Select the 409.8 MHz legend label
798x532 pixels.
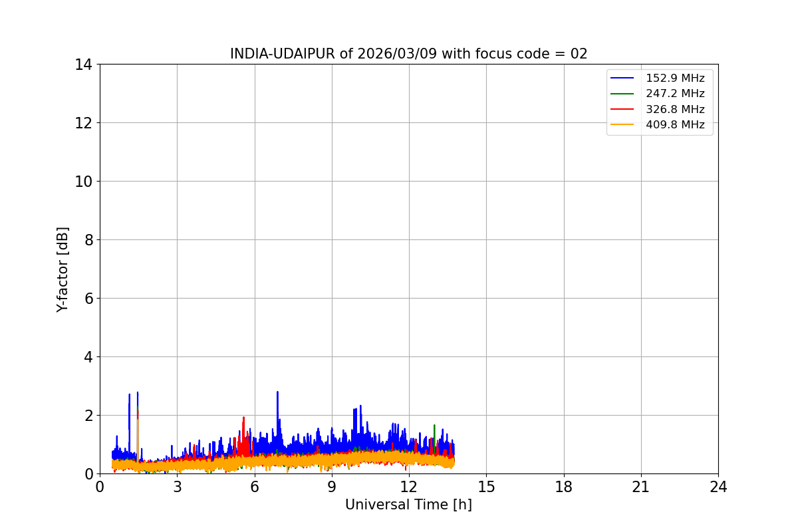(675, 124)
